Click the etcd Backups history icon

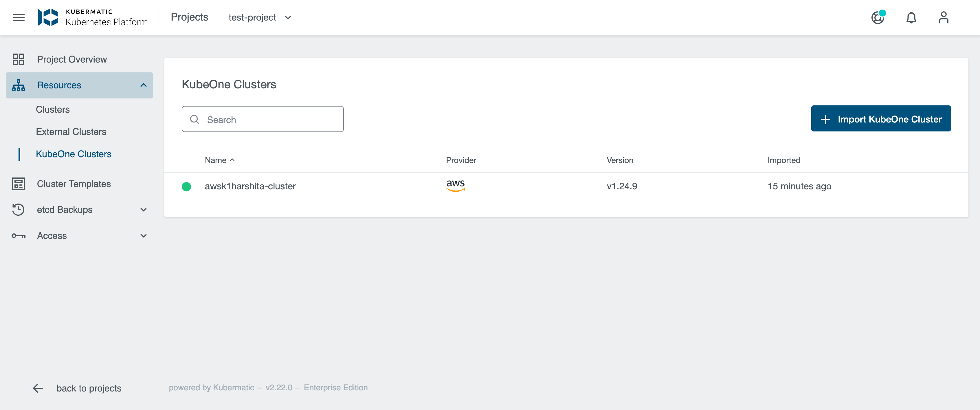tap(19, 209)
